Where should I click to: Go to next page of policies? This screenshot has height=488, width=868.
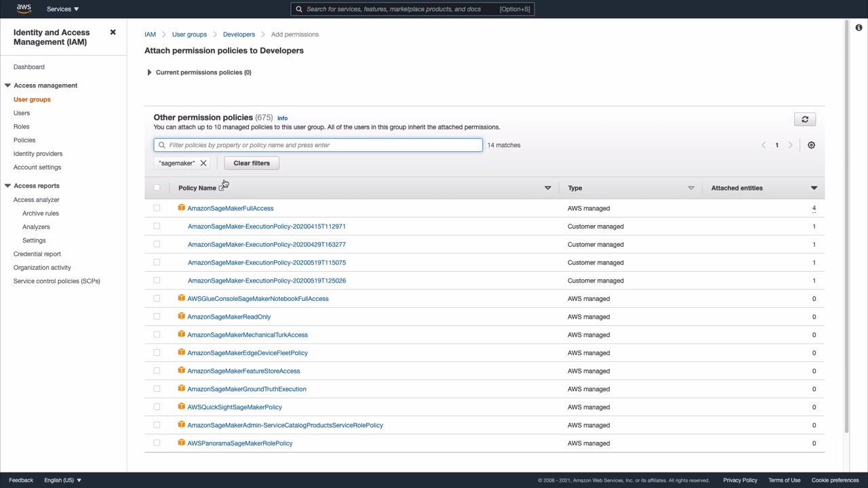point(790,145)
